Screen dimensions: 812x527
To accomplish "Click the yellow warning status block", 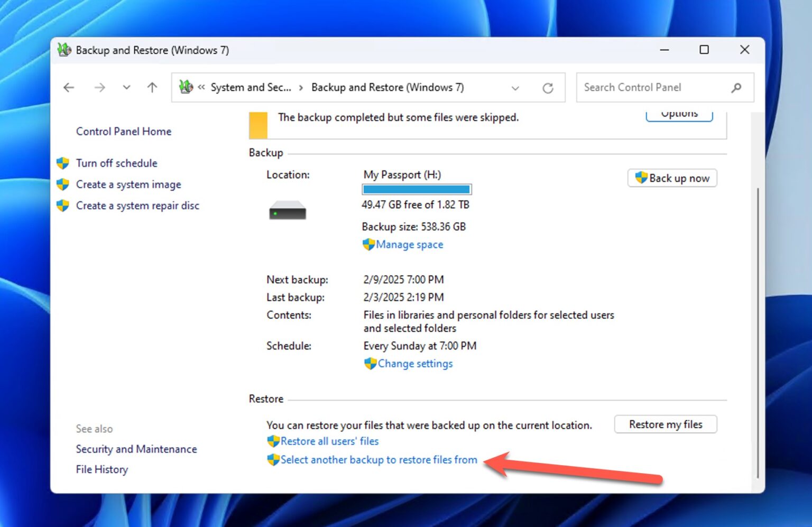I will tap(259, 125).
